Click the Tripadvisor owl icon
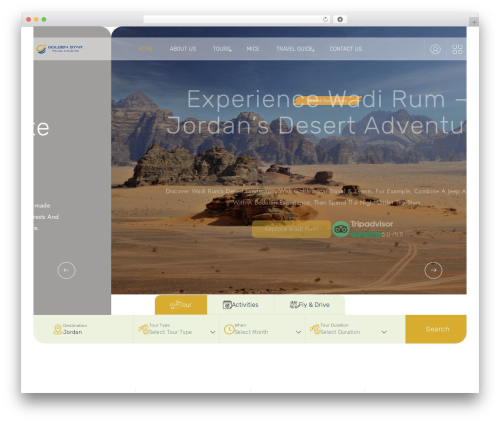This screenshot has width=500, height=423. [x=340, y=229]
